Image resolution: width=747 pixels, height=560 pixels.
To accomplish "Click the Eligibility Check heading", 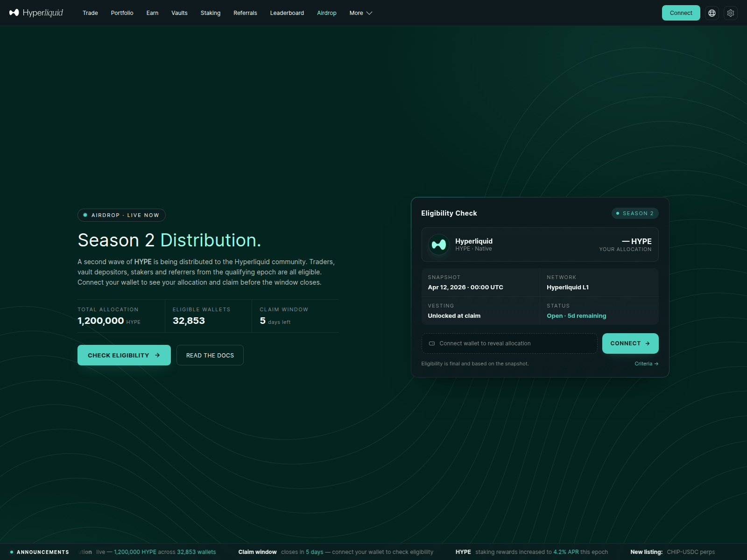I will click(449, 213).
